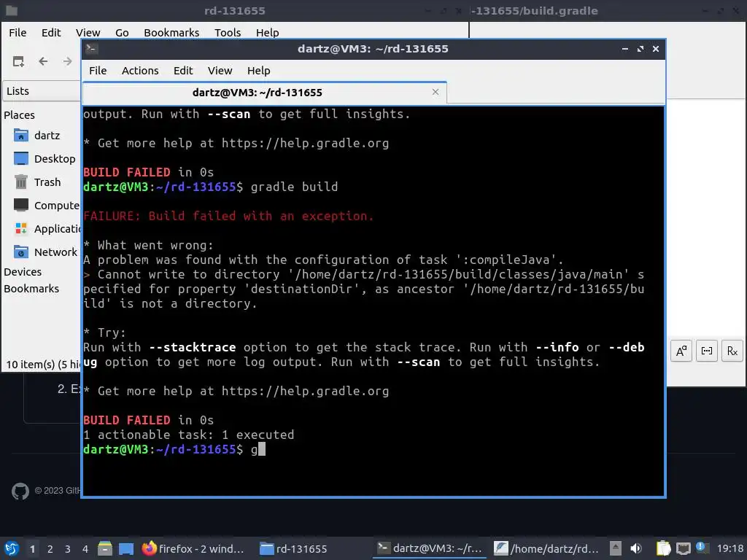Click the first help.gradle.org URL text
The image size is (747, 560).
pos(306,144)
